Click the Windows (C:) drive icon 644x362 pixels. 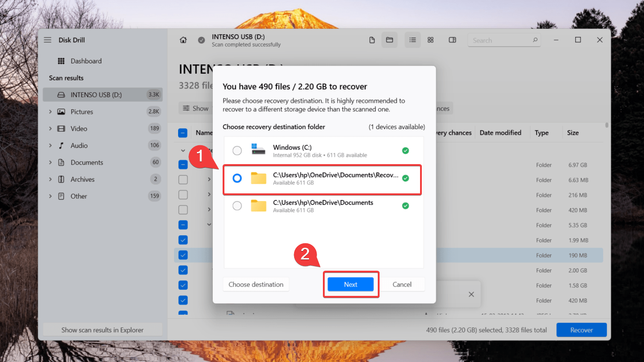259,150
